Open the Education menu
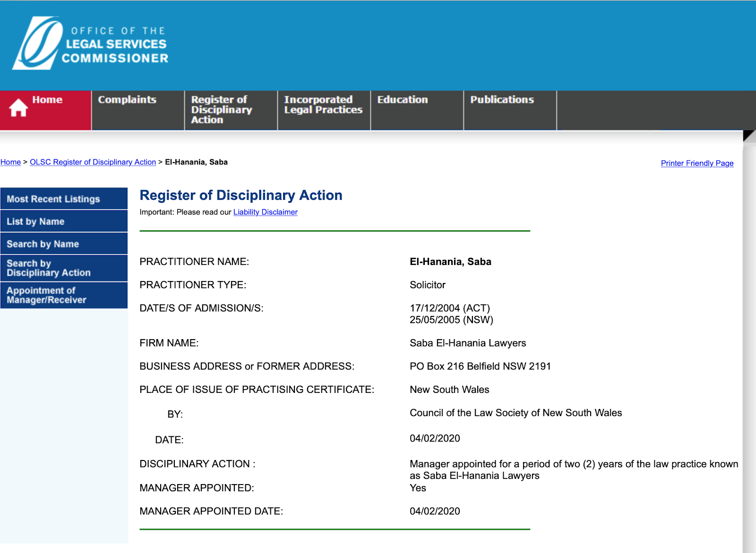 click(417, 110)
